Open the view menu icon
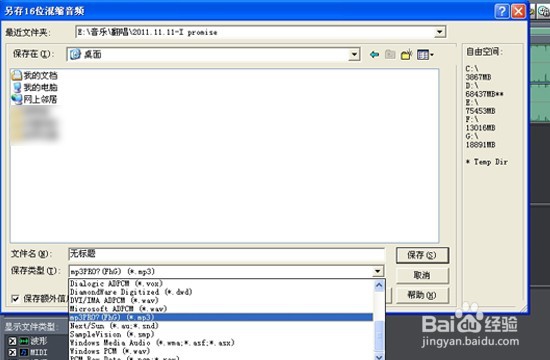This screenshot has height=360, width=550. pos(425,55)
